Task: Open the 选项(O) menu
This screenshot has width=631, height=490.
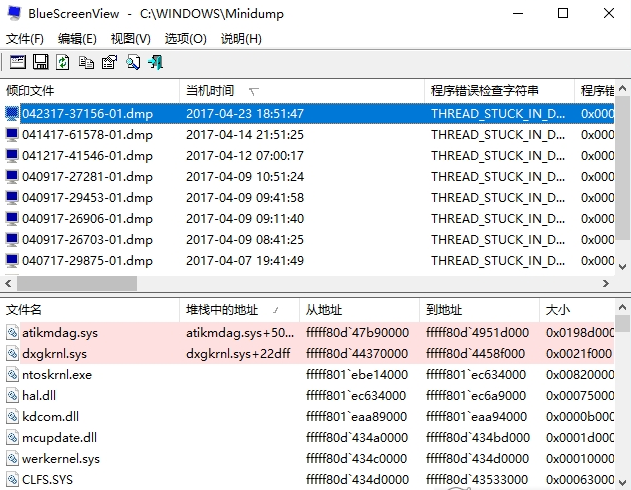Action: 186,39
